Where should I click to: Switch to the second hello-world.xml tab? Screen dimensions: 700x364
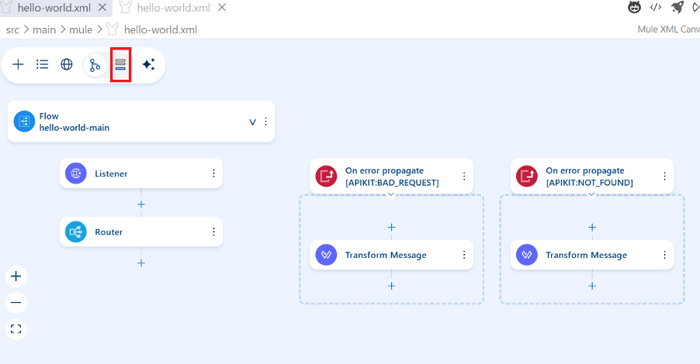tap(173, 8)
